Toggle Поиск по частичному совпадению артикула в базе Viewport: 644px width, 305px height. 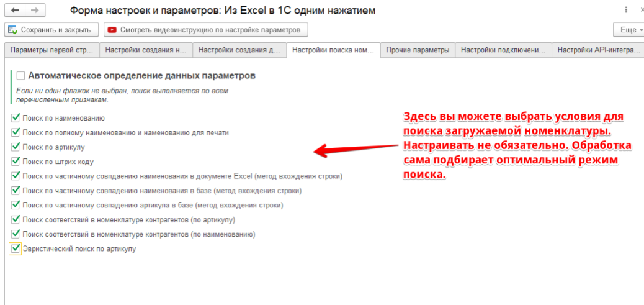16,205
